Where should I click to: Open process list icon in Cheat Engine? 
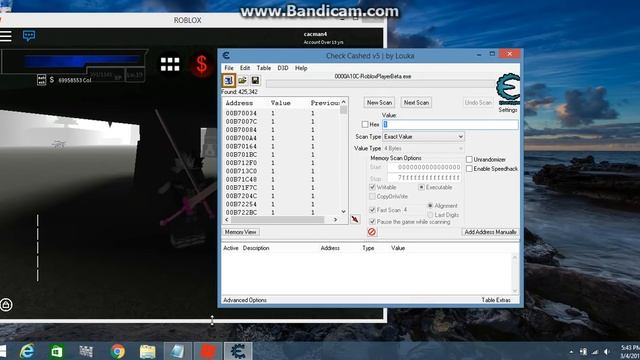(x=229, y=80)
